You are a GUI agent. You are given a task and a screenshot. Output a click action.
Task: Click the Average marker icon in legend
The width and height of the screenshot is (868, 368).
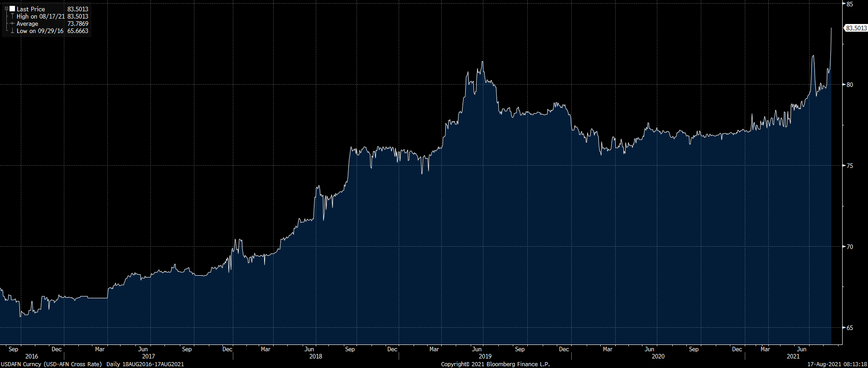coord(12,24)
